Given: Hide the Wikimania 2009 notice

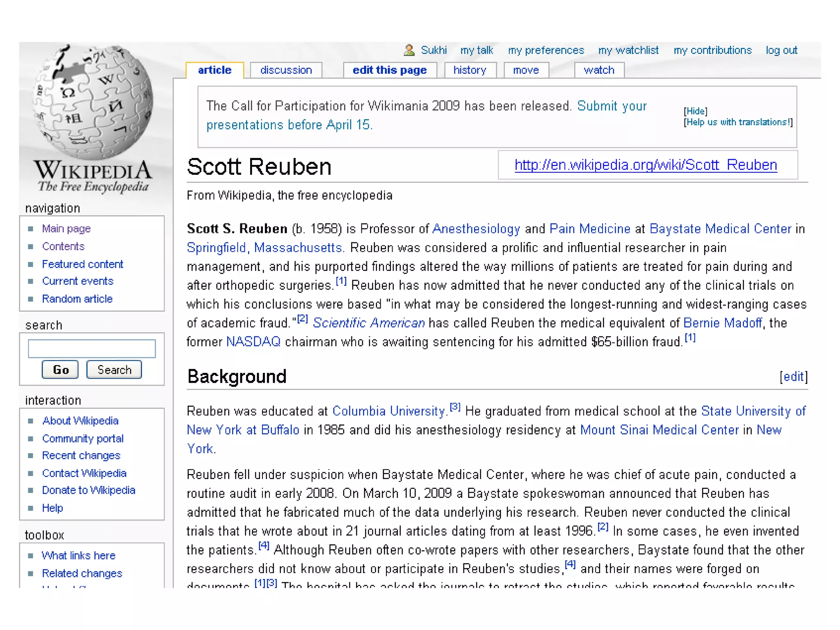Looking at the screenshot, I should [696, 111].
